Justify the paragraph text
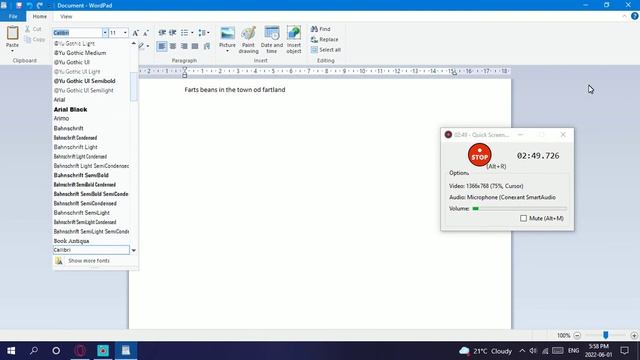The image size is (640, 360). click(195, 46)
